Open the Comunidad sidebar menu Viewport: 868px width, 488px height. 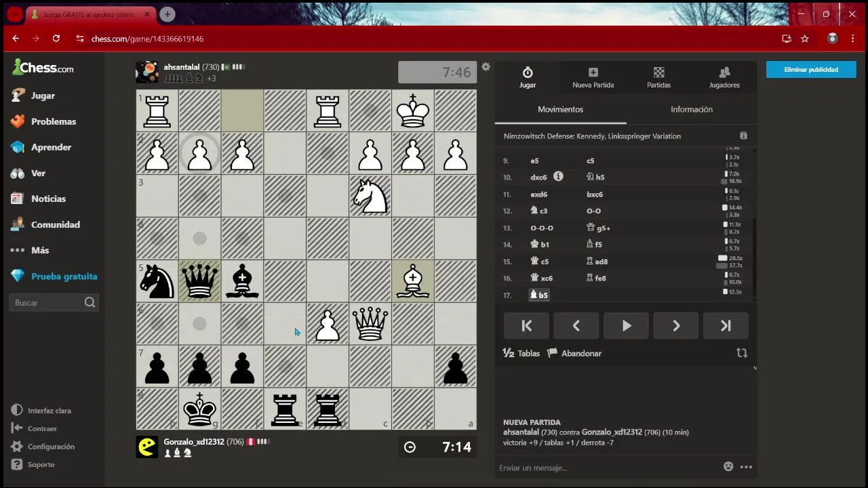45,224
